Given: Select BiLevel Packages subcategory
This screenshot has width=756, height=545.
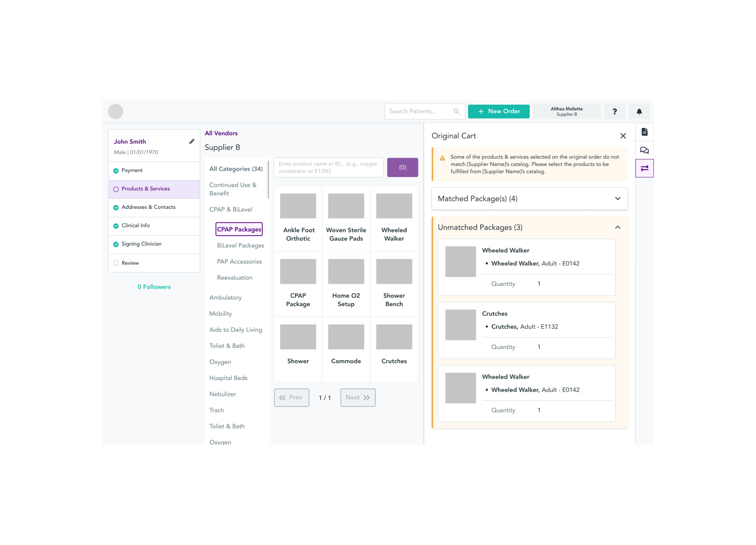Looking at the screenshot, I should coord(240,246).
